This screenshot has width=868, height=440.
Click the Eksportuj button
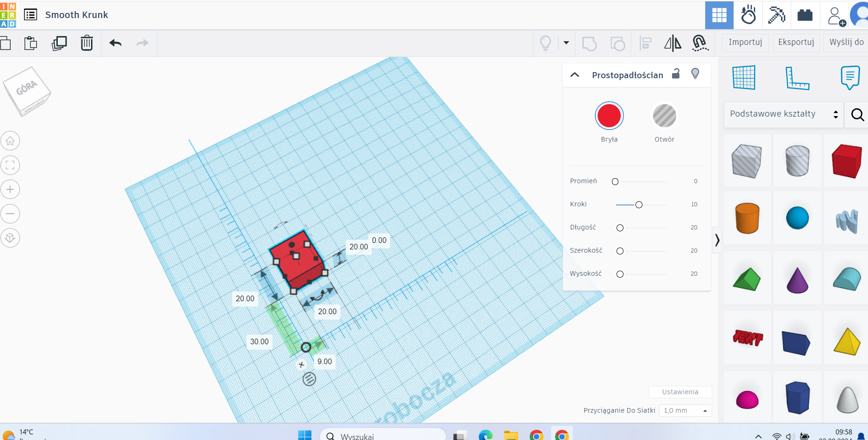[x=796, y=43]
